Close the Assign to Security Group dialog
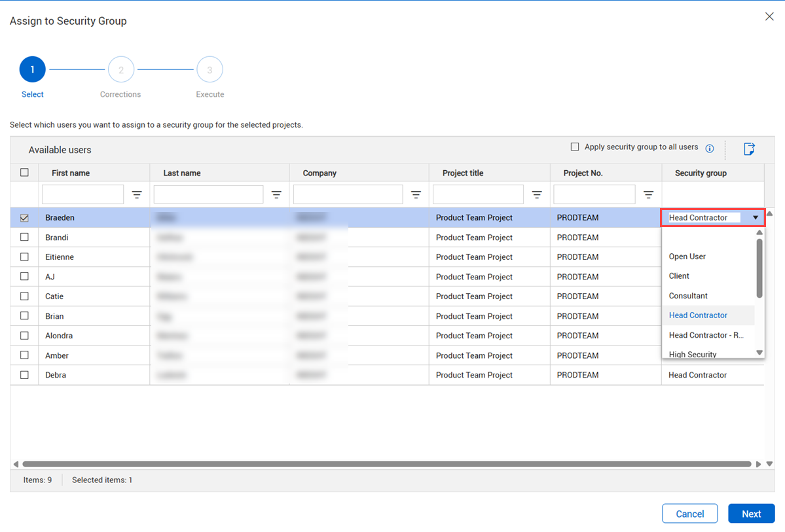 coord(769,17)
